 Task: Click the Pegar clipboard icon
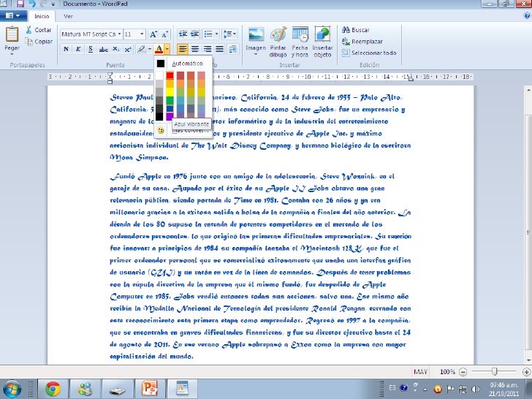point(12,34)
